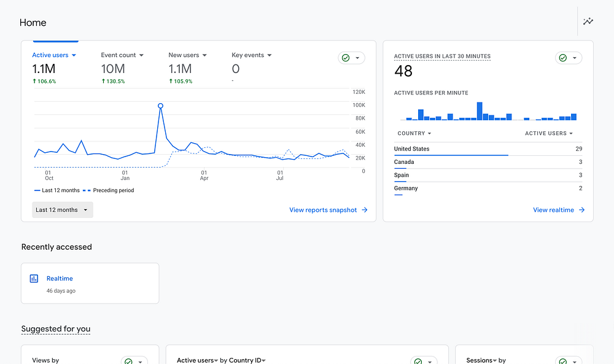Open the COUNTRY dimension dropdown
Viewport: 614px width, 364px height.
tap(414, 133)
